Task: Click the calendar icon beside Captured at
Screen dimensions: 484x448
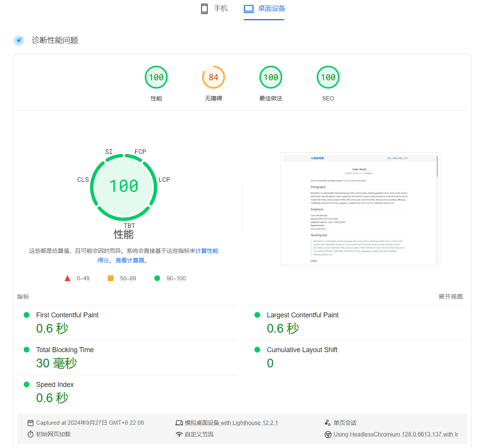Action: [31, 423]
